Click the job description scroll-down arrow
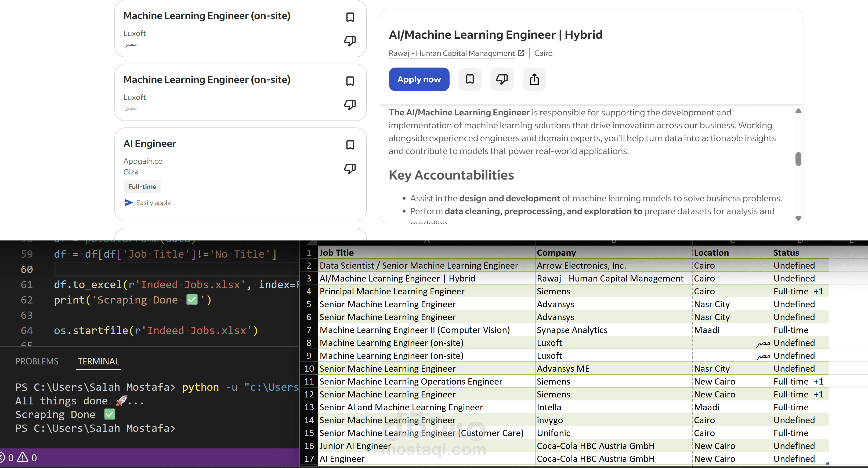 [798, 218]
